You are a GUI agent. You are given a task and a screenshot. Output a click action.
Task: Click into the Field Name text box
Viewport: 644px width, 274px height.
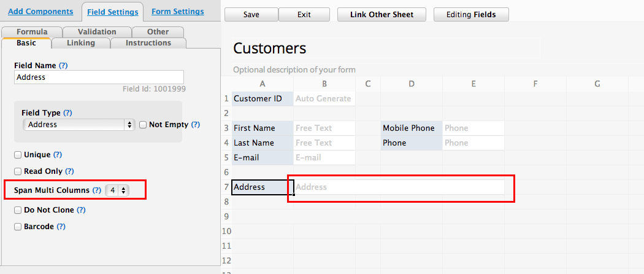(x=98, y=77)
